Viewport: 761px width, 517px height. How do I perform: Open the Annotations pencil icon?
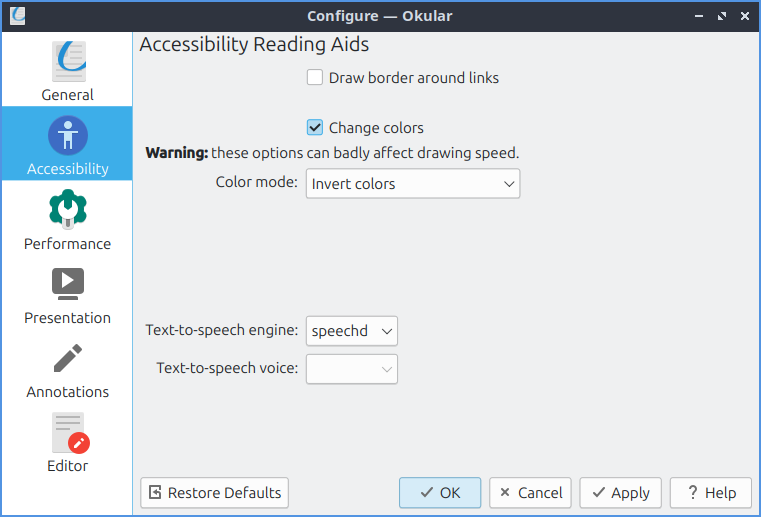pyautogui.click(x=67, y=357)
